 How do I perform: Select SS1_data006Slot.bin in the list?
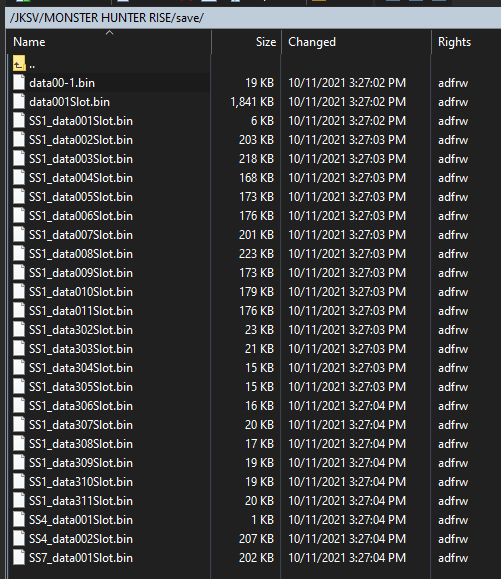81,216
